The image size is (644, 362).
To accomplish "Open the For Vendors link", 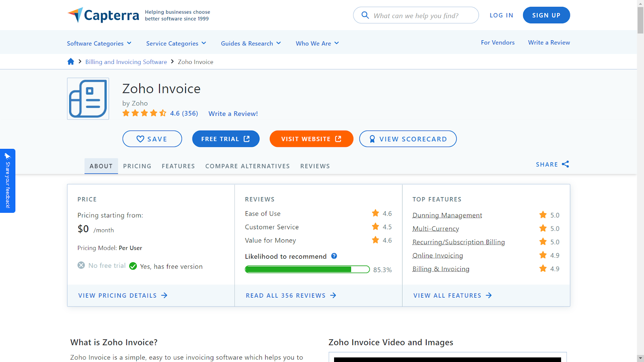I will click(498, 43).
